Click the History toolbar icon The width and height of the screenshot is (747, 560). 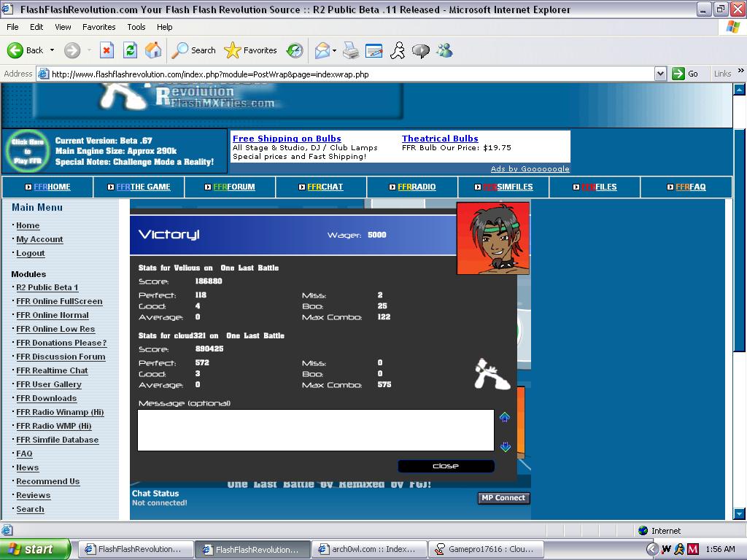pos(295,50)
